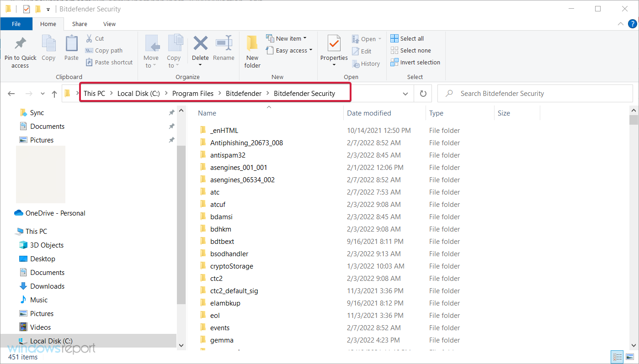The image size is (639, 364).
Task: Open the Move to dropdown
Action: click(x=151, y=52)
